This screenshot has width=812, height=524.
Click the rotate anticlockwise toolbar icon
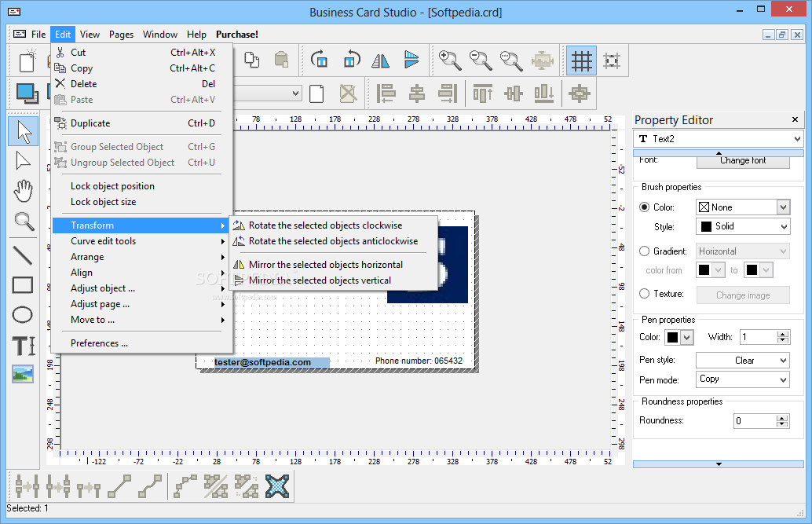tap(350, 60)
